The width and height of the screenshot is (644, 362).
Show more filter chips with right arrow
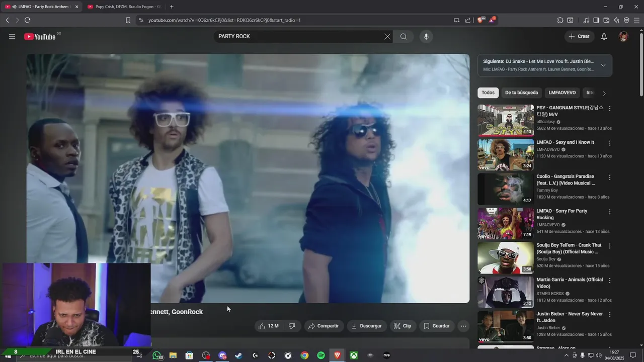pyautogui.click(x=604, y=93)
